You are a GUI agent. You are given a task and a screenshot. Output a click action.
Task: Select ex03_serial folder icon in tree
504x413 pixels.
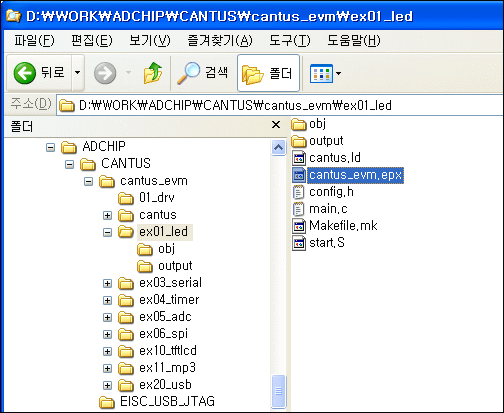pos(126,283)
